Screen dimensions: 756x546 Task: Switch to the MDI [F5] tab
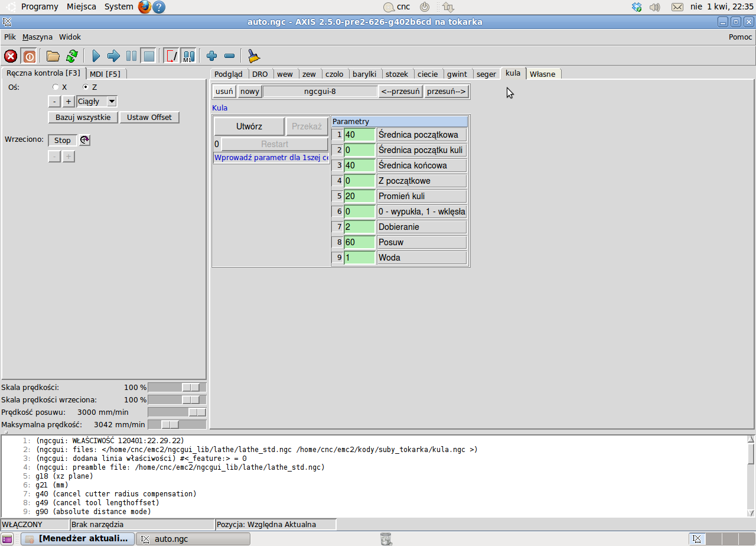pos(105,74)
